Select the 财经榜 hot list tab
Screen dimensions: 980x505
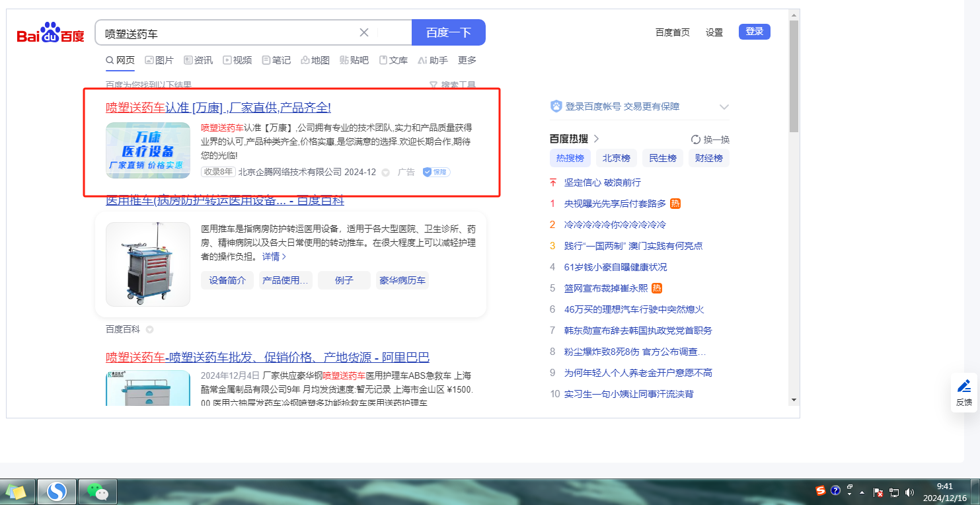[708, 158]
